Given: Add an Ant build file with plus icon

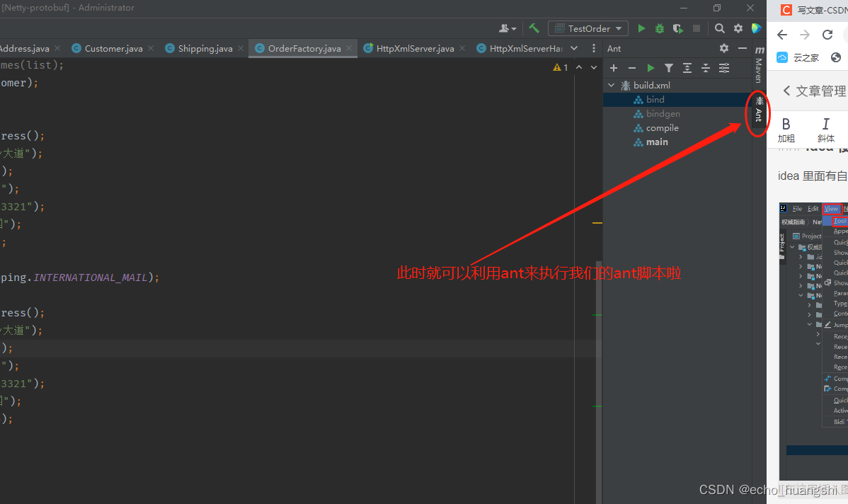Looking at the screenshot, I should tap(613, 67).
